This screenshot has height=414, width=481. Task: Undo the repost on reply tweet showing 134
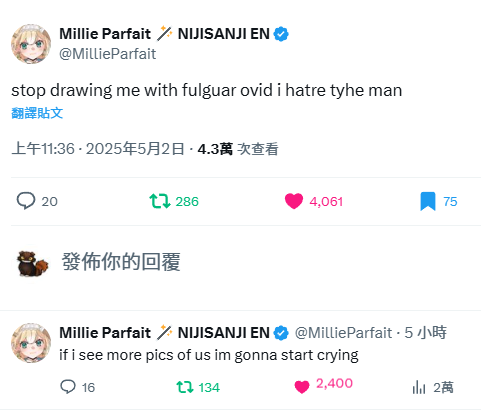pos(185,387)
